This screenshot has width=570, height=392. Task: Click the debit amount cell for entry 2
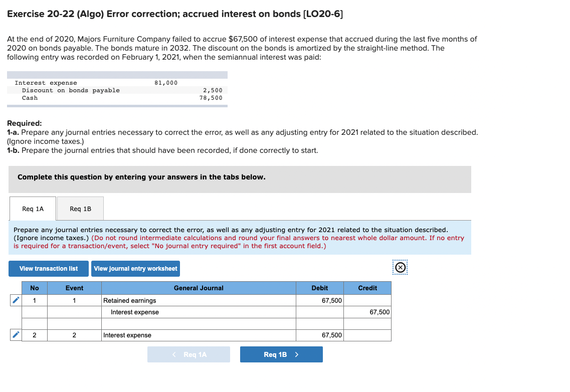coord(320,335)
